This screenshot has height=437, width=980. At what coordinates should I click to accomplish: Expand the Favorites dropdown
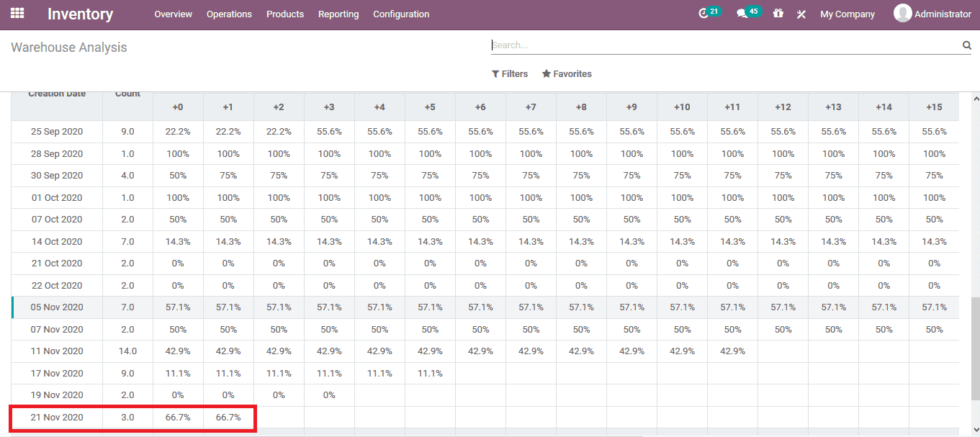pyautogui.click(x=567, y=74)
